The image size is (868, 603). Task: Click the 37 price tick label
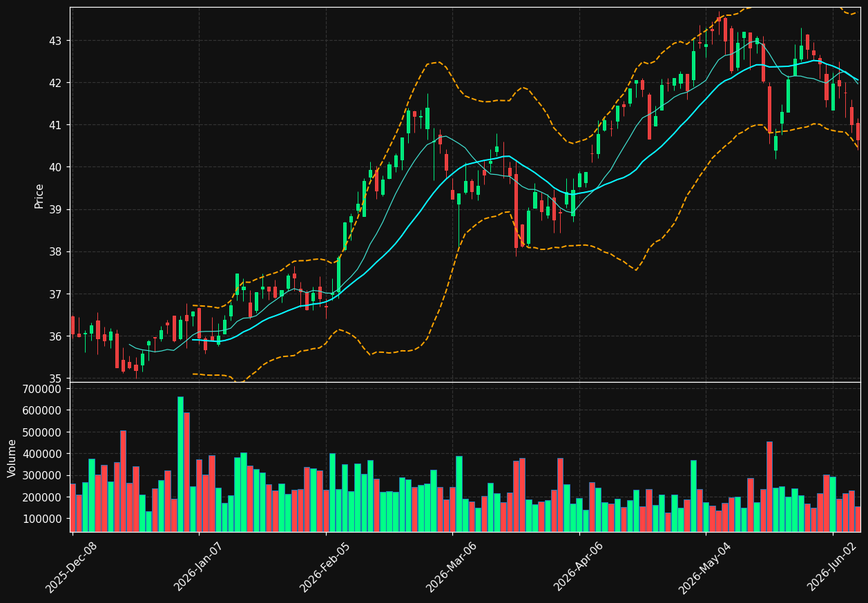55,294
